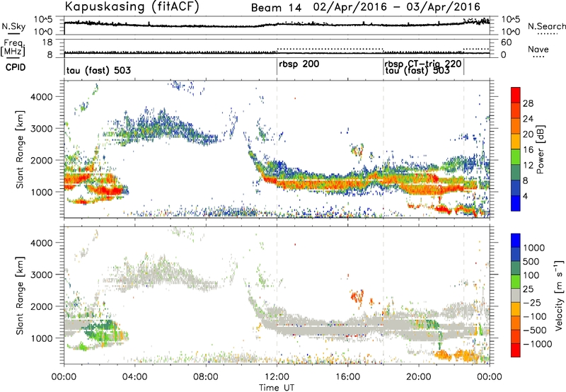
Task: Click the 'Slant Range [km]' label of the velocity panel
Action: (x=20, y=295)
